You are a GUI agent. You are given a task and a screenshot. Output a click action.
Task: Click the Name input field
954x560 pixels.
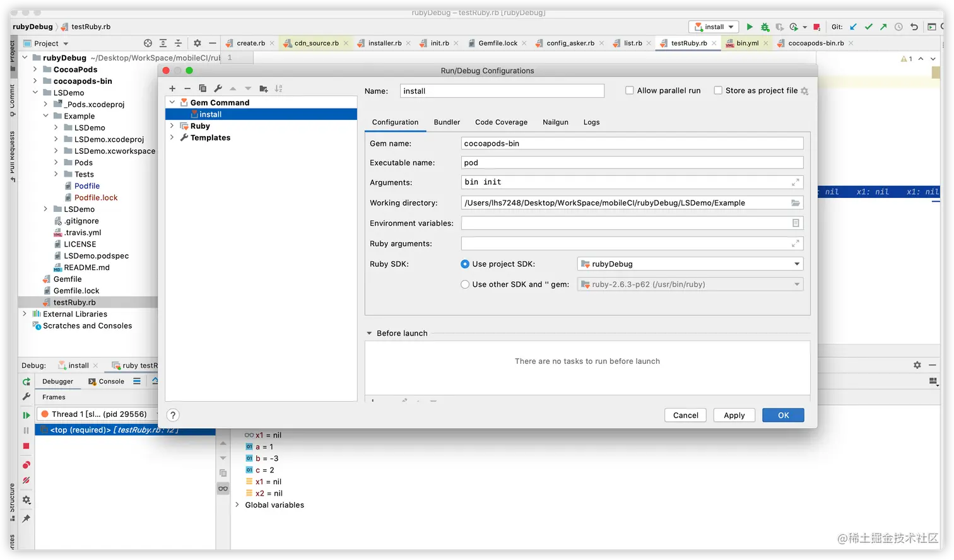pyautogui.click(x=502, y=91)
